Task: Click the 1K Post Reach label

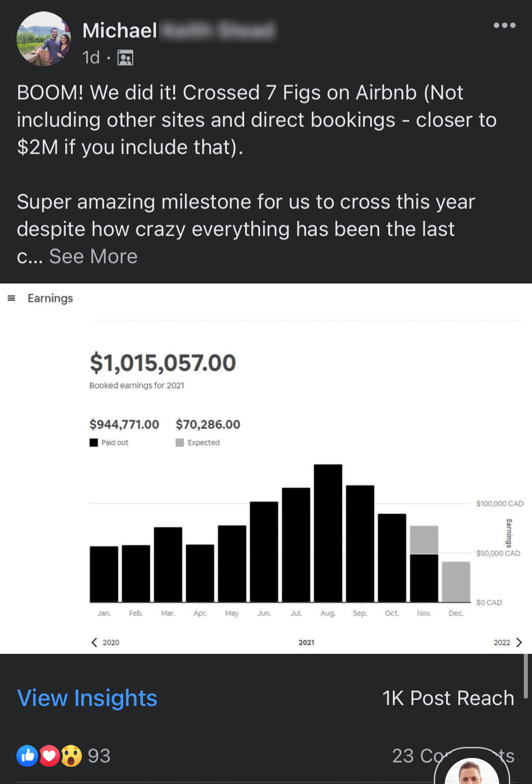Action: 448,698
